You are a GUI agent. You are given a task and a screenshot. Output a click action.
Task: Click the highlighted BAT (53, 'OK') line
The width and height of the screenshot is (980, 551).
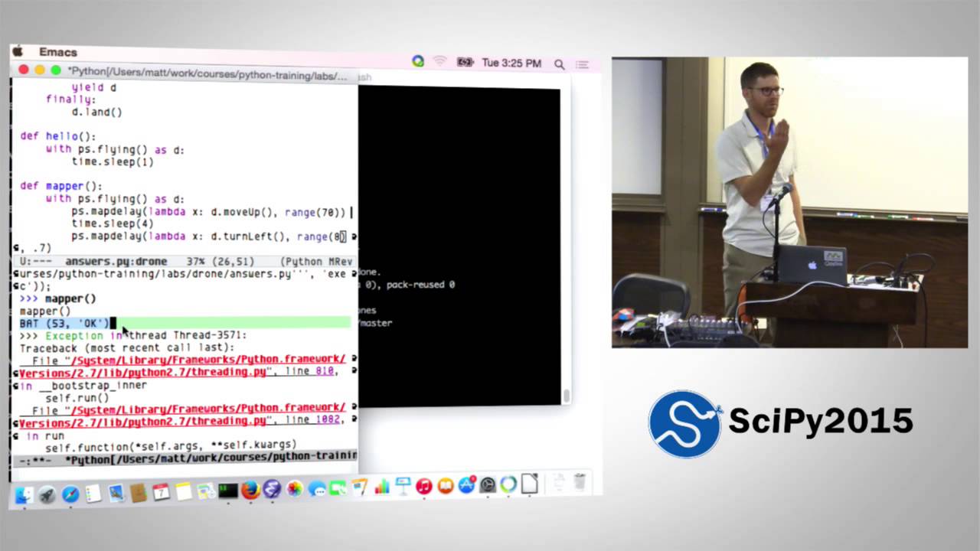pyautogui.click(x=184, y=323)
